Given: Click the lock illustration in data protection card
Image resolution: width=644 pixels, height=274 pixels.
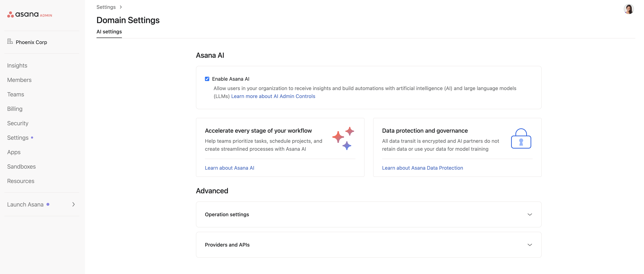Looking at the screenshot, I should (521, 138).
